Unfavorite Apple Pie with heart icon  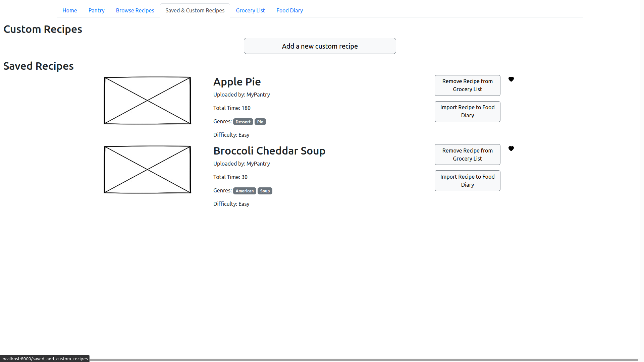point(511,79)
